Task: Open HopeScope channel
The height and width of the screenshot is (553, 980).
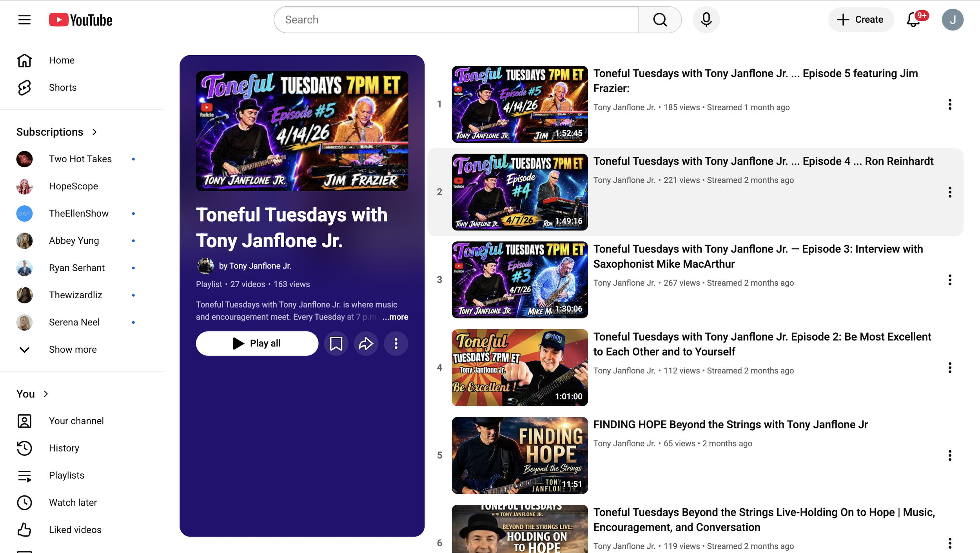Action: (82, 186)
